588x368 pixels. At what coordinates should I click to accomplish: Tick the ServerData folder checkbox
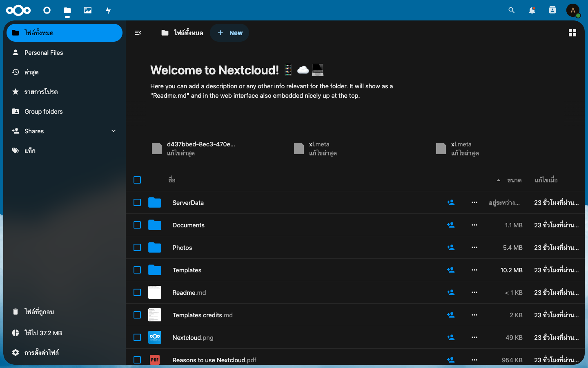tap(137, 202)
